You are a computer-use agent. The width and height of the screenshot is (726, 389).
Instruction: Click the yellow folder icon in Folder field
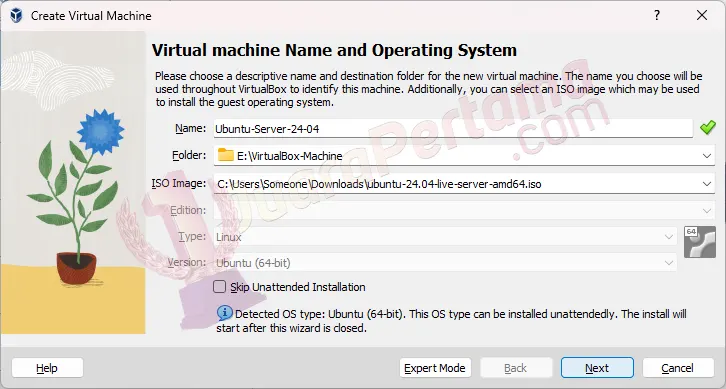226,155
